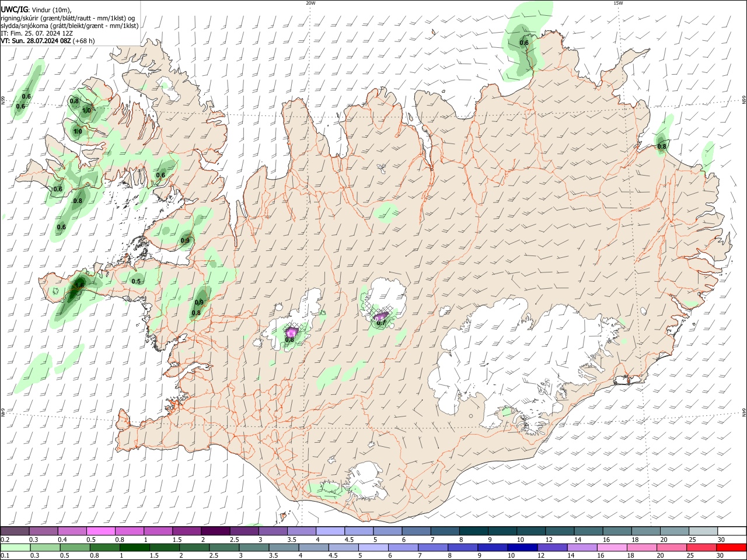Click the 'UWC/IG: Vindur (10m)' title text
This screenshot has height=560, width=747.
click(36, 10)
